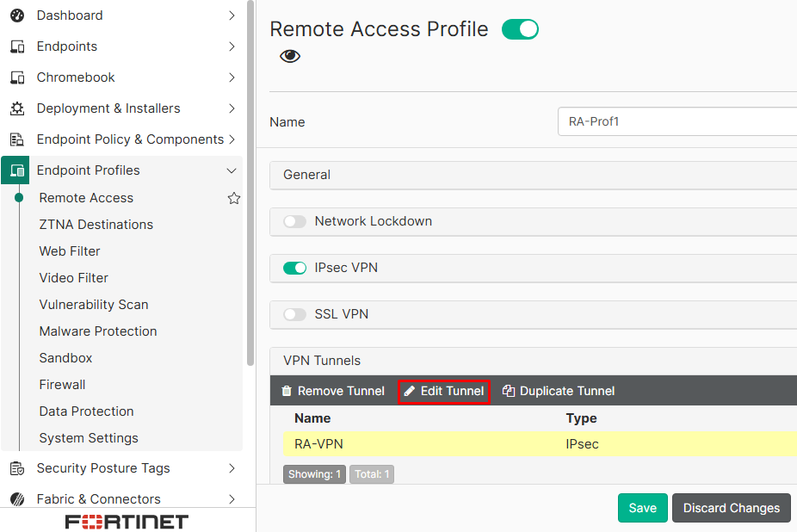Click Discard Changes
The height and width of the screenshot is (532, 797).
click(731, 508)
